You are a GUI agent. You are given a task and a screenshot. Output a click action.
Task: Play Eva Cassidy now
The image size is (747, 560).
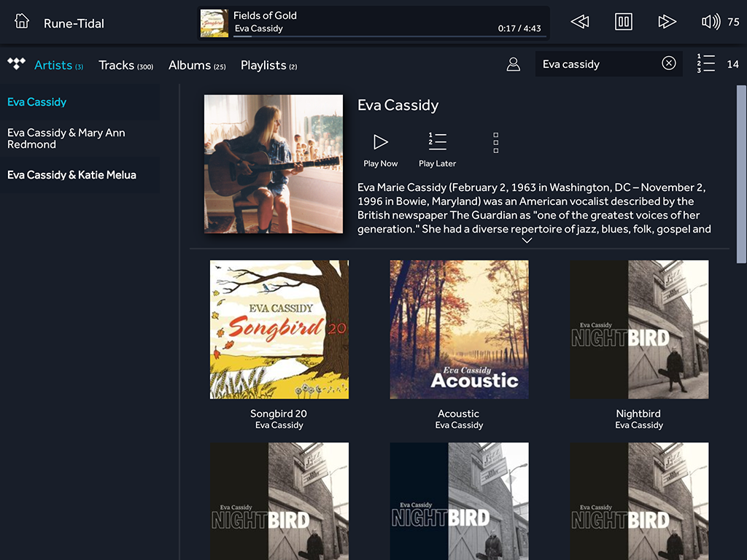[380, 149]
